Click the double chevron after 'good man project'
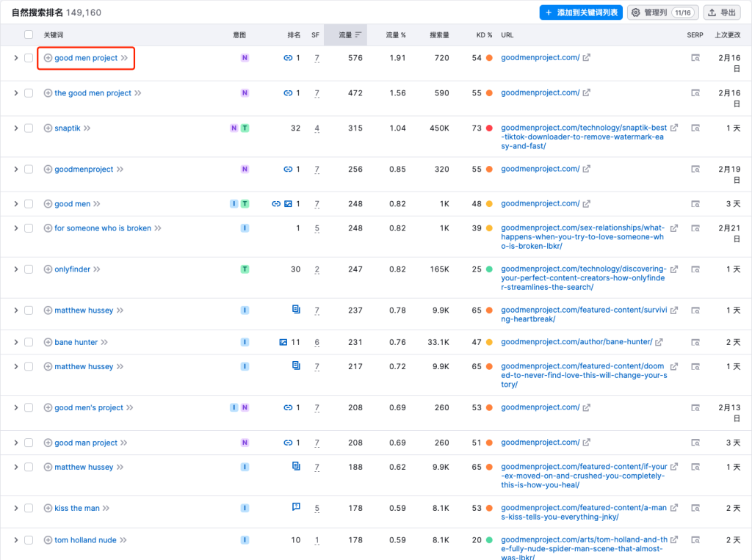The image size is (752, 560). pyautogui.click(x=123, y=443)
